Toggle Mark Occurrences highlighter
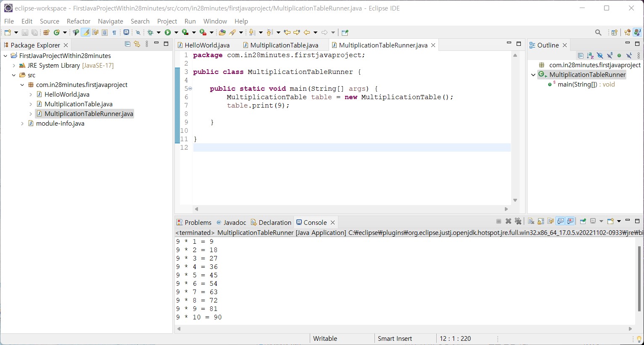The image size is (644, 345). point(85,32)
